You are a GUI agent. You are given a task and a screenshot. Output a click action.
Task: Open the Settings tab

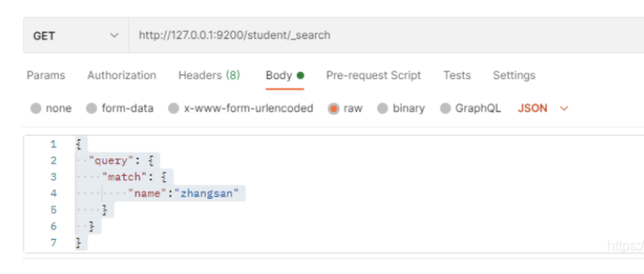(x=514, y=75)
